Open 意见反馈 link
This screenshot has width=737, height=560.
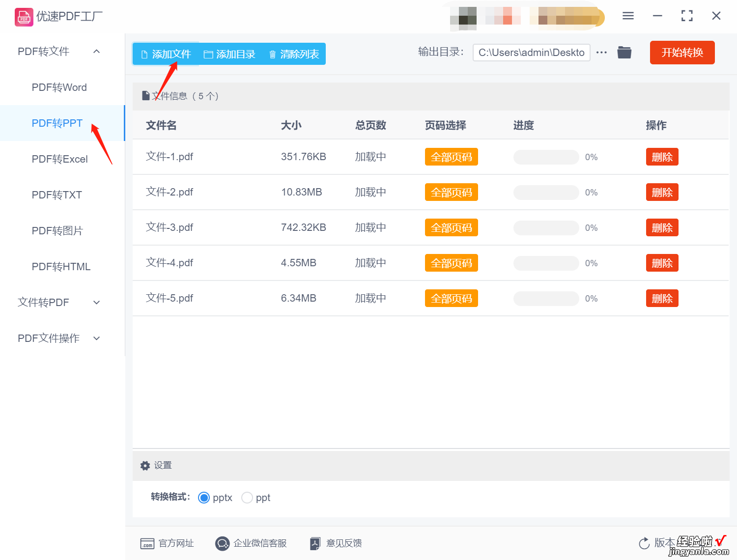[344, 543]
